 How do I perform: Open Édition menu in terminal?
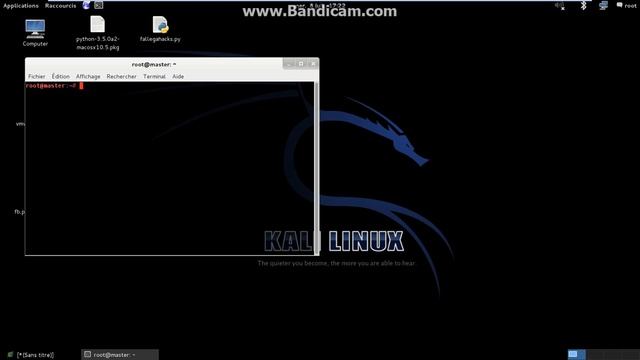coord(60,76)
